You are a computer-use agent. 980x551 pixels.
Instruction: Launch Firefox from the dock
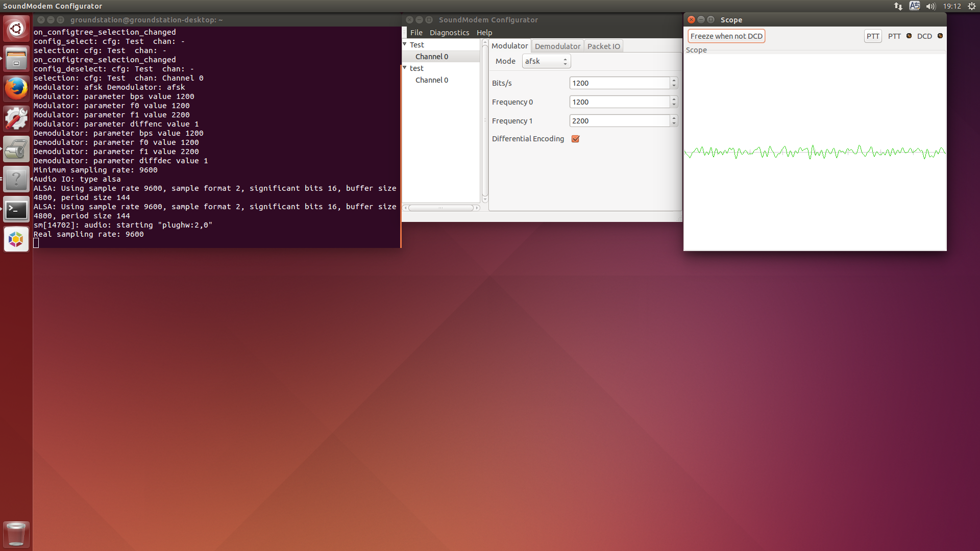pos(16,89)
